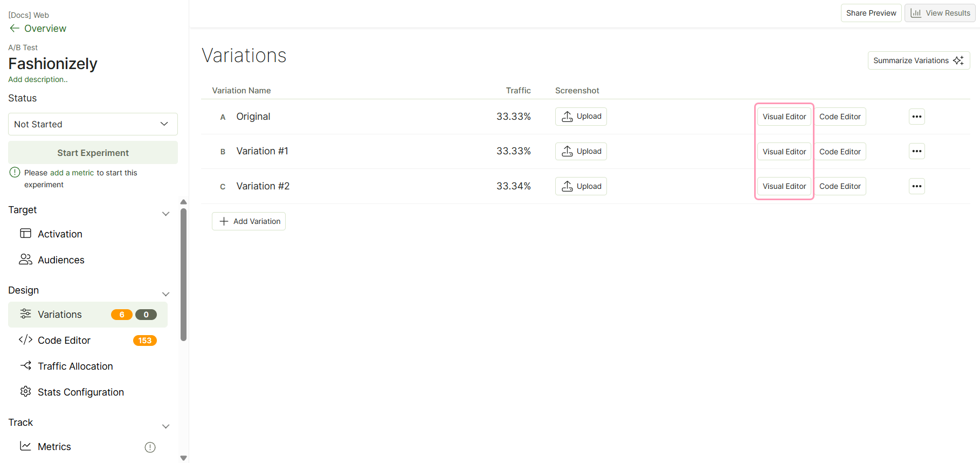
Task: Collapse the Design section
Action: coord(166,294)
